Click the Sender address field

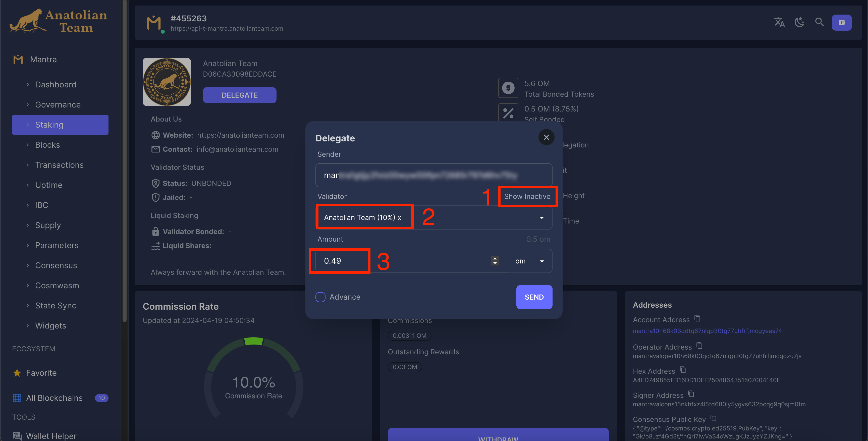click(434, 176)
